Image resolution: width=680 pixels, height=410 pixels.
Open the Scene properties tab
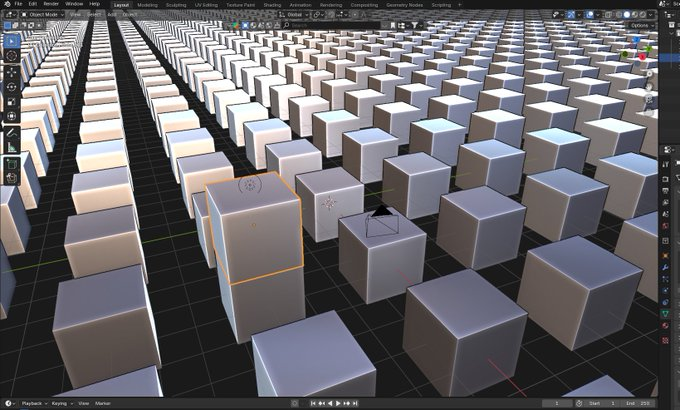tap(665, 214)
